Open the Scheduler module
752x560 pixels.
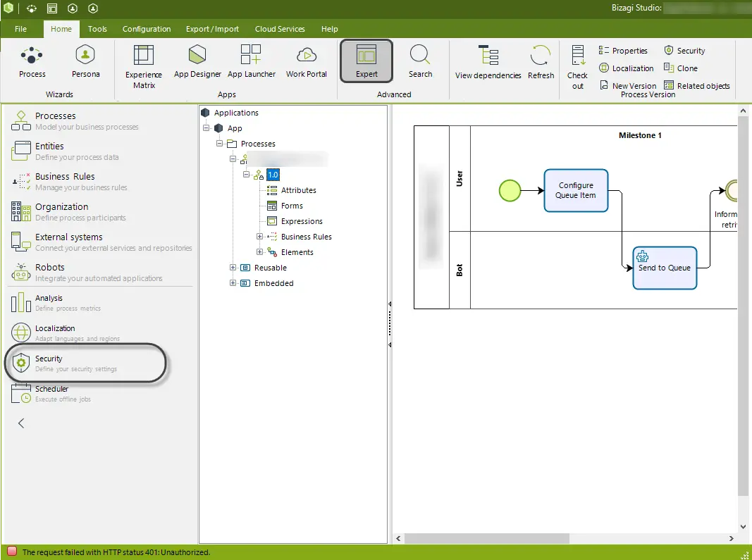[x=51, y=393]
